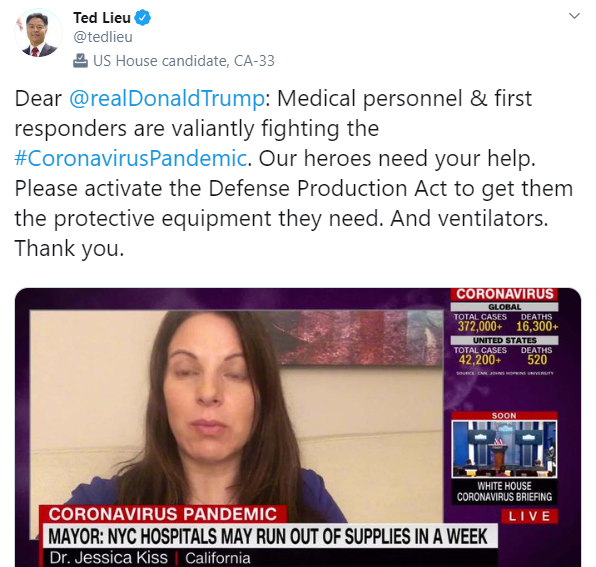This screenshot has height=567, width=596.
Task: Open the #CoronavirusPandemic hashtag
Action: 131,158
